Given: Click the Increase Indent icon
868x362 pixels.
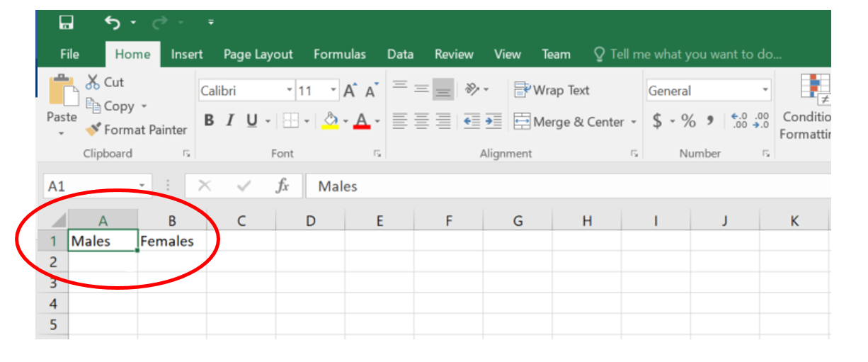Looking at the screenshot, I should click(x=493, y=122).
